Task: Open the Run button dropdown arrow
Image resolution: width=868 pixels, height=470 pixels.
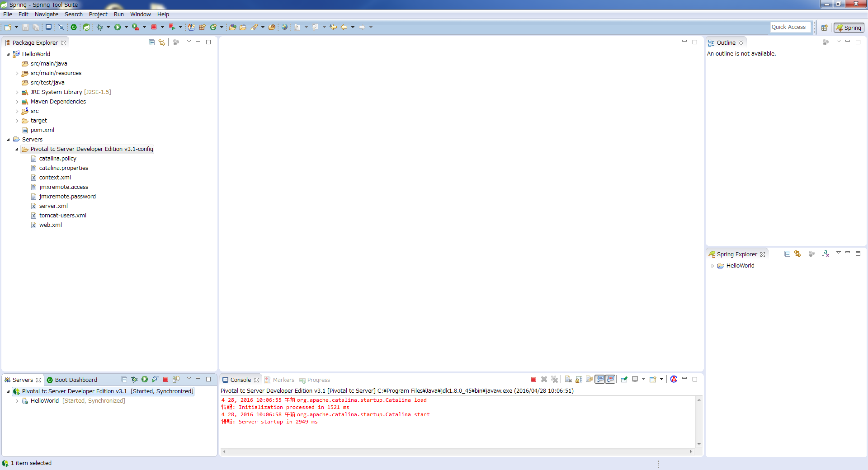Action: point(126,27)
